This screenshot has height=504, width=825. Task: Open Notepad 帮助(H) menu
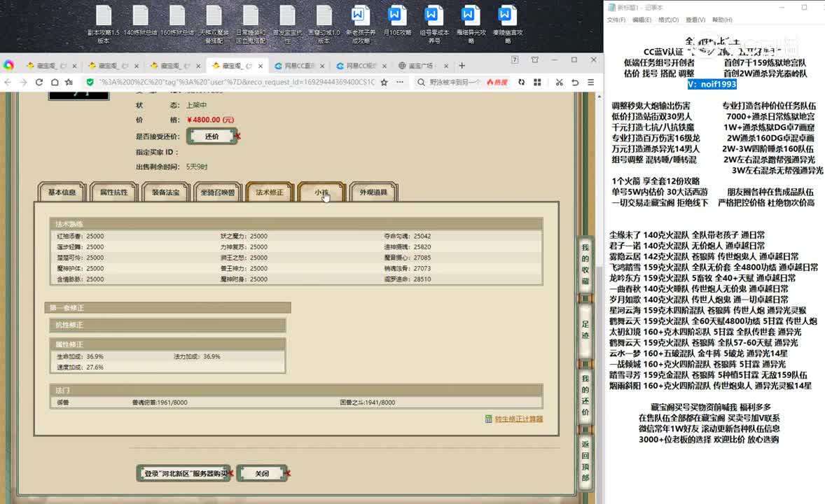[x=722, y=20]
